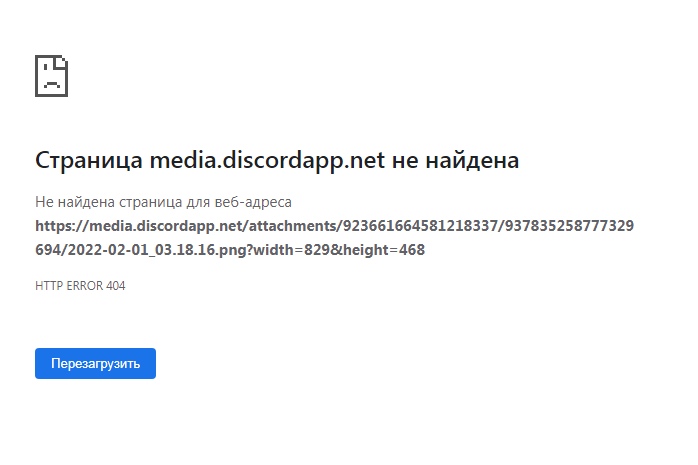Click the number 404 in the error code

click(115, 286)
